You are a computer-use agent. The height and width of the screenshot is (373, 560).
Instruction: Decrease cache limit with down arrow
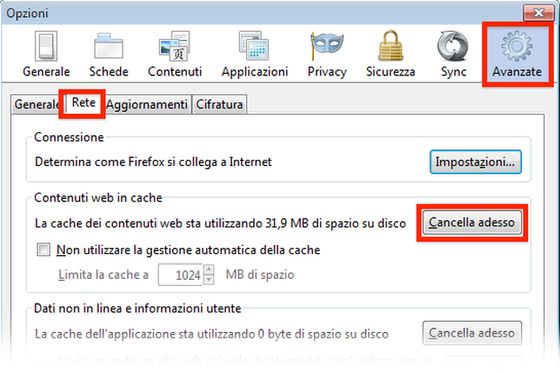coord(209,280)
